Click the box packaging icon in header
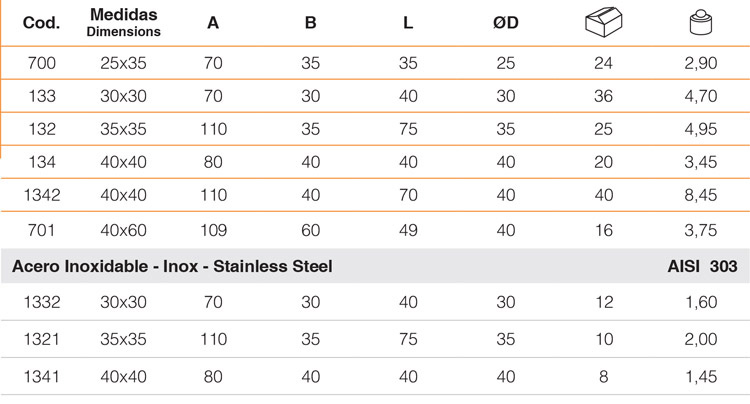Viewport: 750px width, 404px height. [x=604, y=22]
